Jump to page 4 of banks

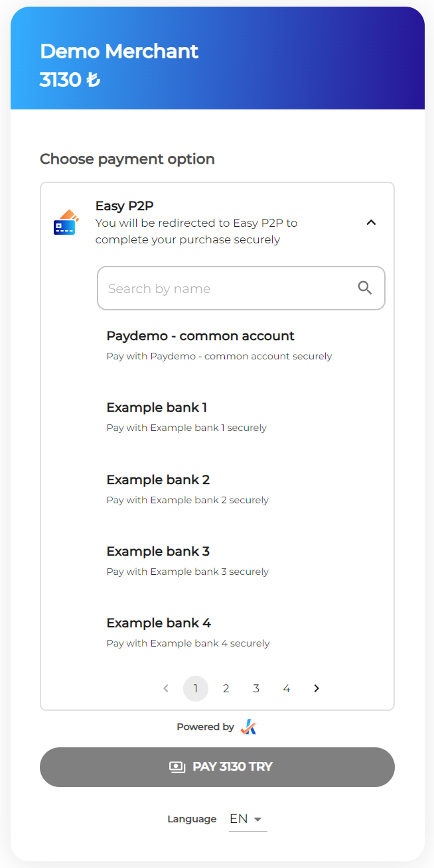click(x=287, y=688)
